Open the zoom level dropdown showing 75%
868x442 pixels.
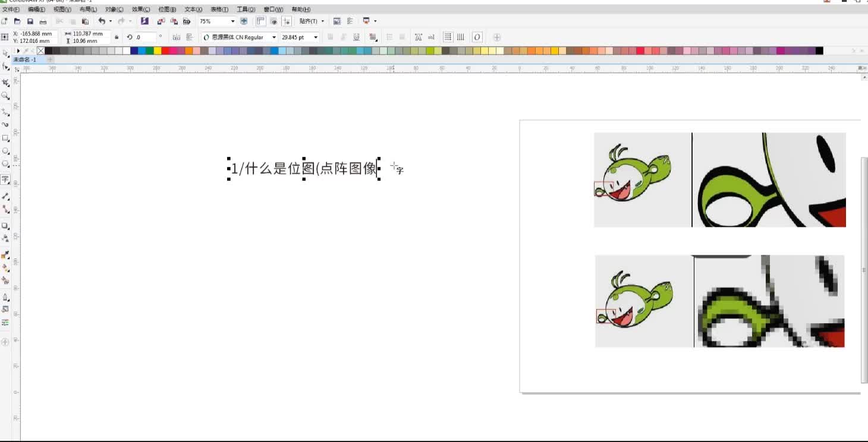click(x=233, y=21)
